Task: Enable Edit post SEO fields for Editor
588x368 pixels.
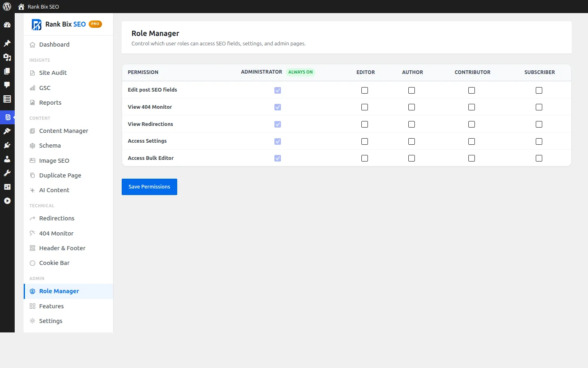Action: click(365, 90)
